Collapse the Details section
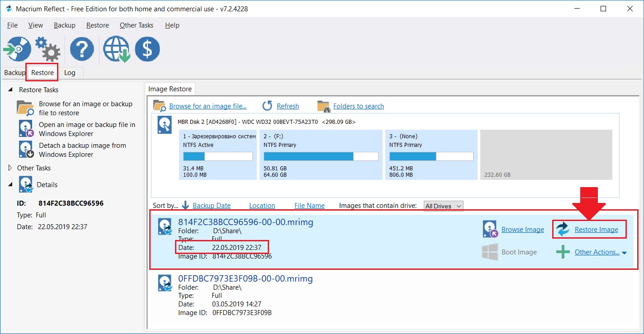This screenshot has width=644, height=334. (x=10, y=184)
